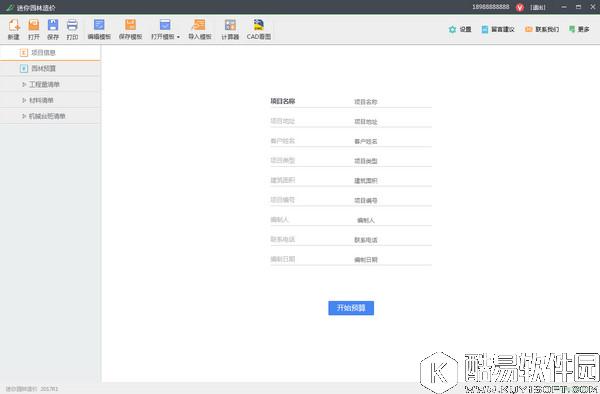Click the blue 开始预算 button
600x394 pixels.
(351, 308)
